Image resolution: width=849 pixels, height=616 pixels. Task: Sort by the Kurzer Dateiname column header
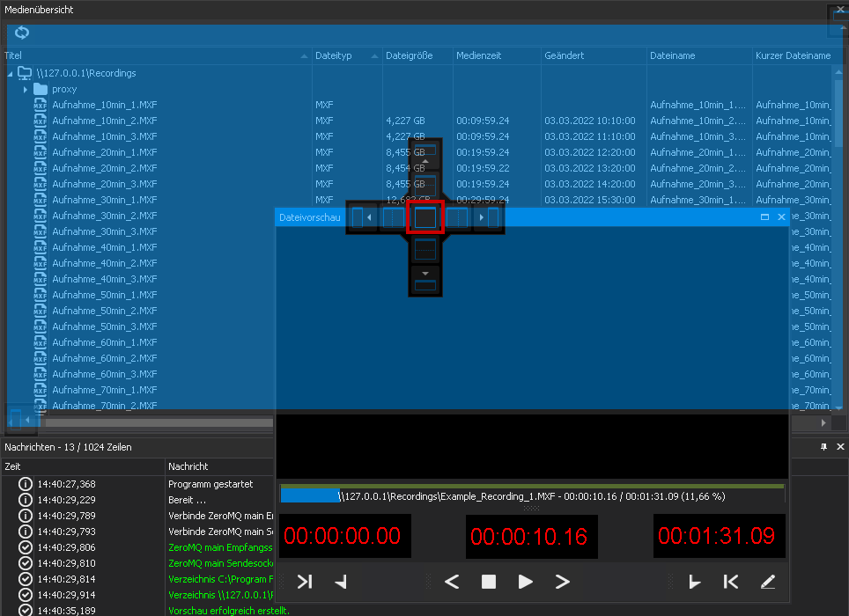click(798, 55)
